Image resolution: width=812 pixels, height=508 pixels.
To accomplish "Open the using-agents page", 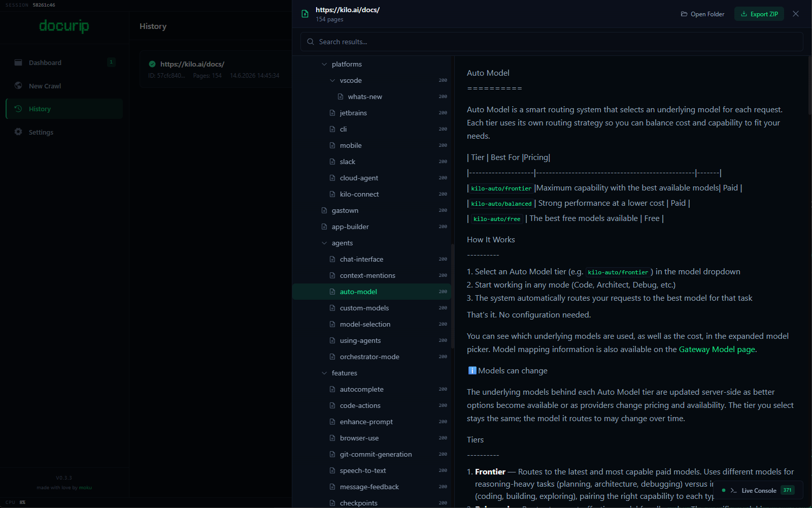I will [372, 340].
